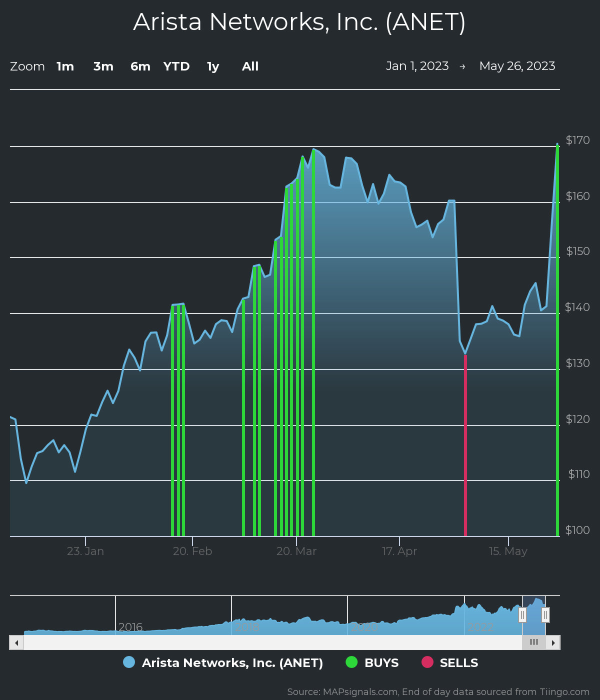
Task: Click the MAPsignals.com source credit
Action: pyautogui.click(x=438, y=692)
